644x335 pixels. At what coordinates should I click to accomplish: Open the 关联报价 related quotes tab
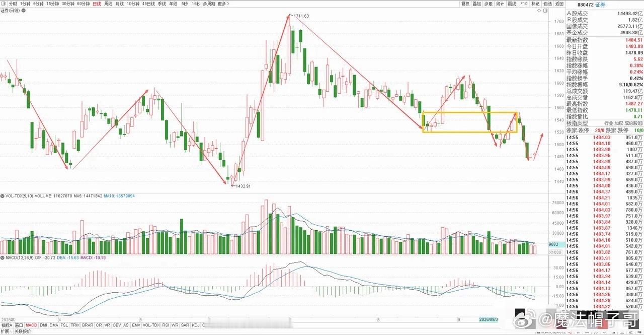pyautogui.click(x=22, y=331)
